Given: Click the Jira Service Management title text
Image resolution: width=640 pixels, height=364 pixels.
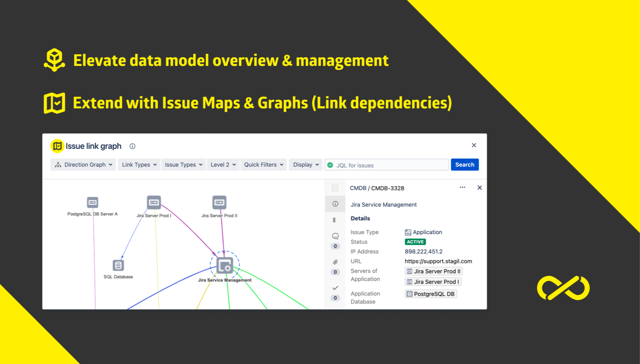Looking at the screenshot, I should click(x=384, y=205).
